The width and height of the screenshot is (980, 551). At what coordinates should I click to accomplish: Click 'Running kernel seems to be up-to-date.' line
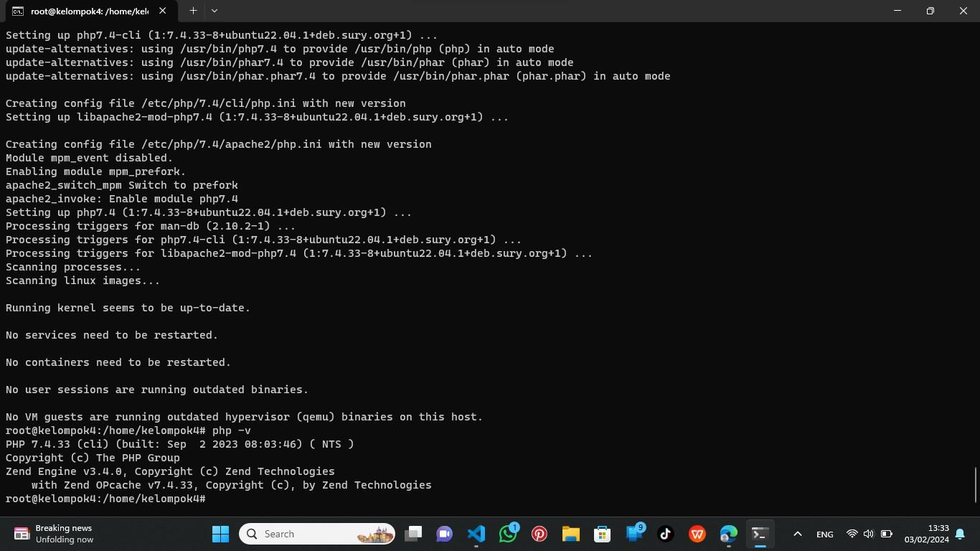(x=128, y=308)
